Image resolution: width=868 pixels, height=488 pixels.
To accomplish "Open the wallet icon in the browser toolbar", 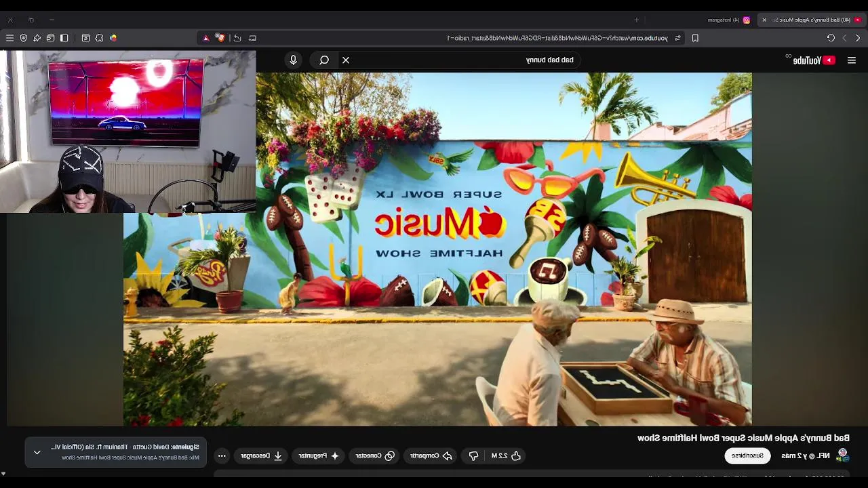I will [x=50, y=38].
